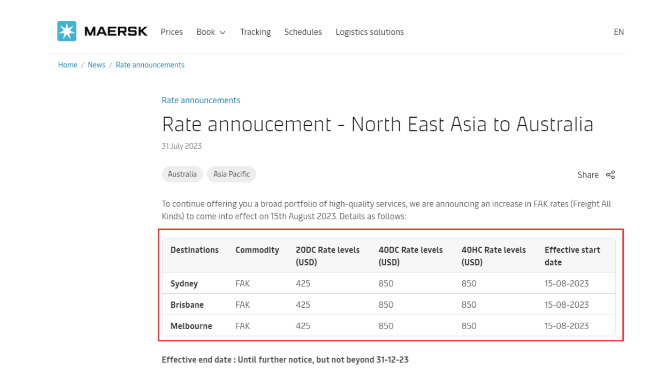The width and height of the screenshot is (671, 380).
Task: Click 15-08-2023 in the Melbourne row
Action: click(567, 326)
